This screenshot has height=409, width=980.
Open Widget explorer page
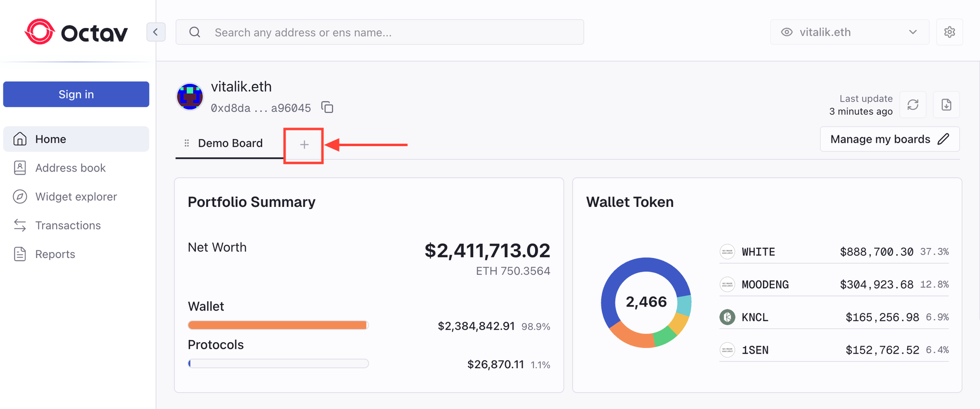coord(76,197)
